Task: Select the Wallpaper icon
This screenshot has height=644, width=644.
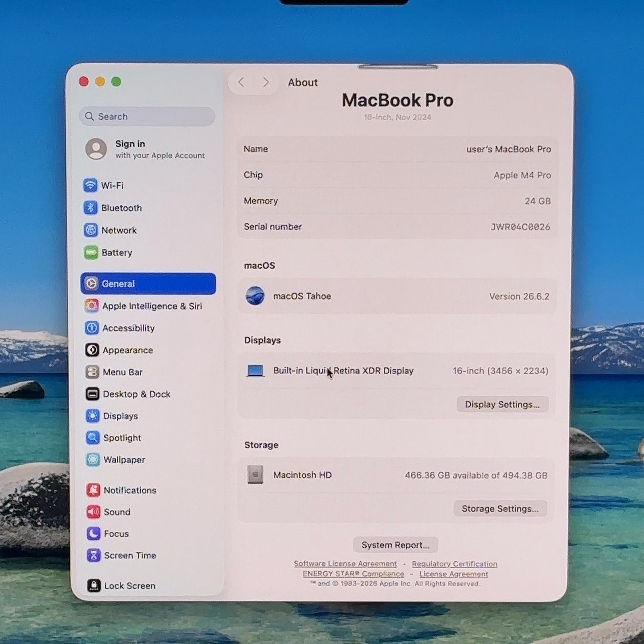Action: 93,459
